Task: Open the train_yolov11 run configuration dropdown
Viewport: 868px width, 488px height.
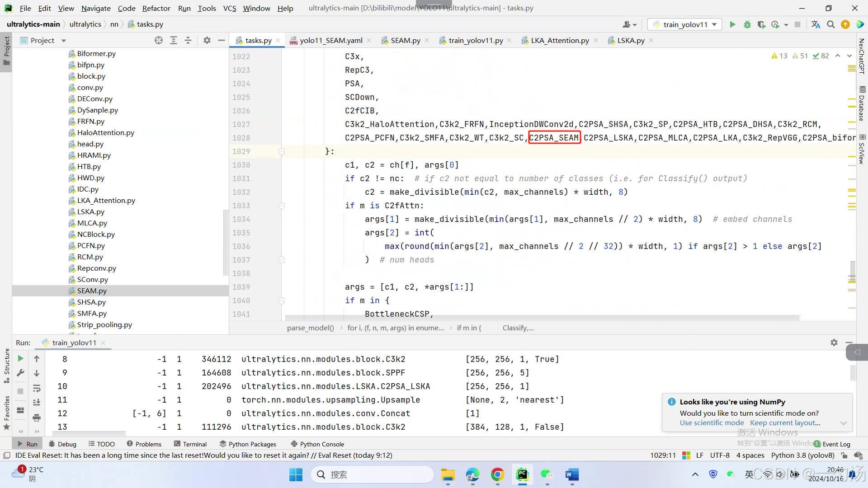Action: [x=684, y=24]
